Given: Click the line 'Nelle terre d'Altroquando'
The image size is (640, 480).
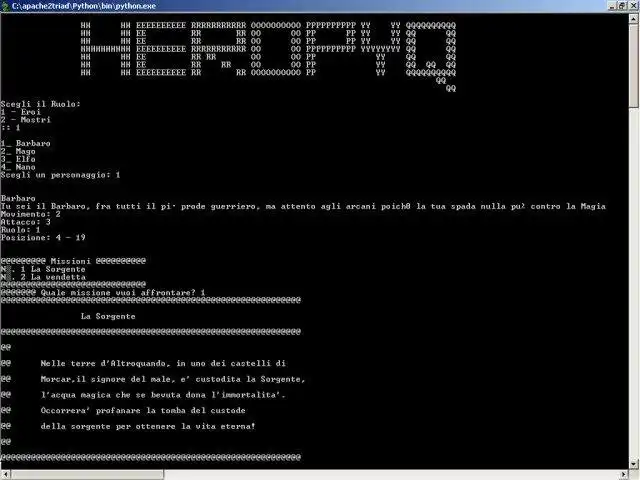Looking at the screenshot, I should pyautogui.click(x=163, y=363).
